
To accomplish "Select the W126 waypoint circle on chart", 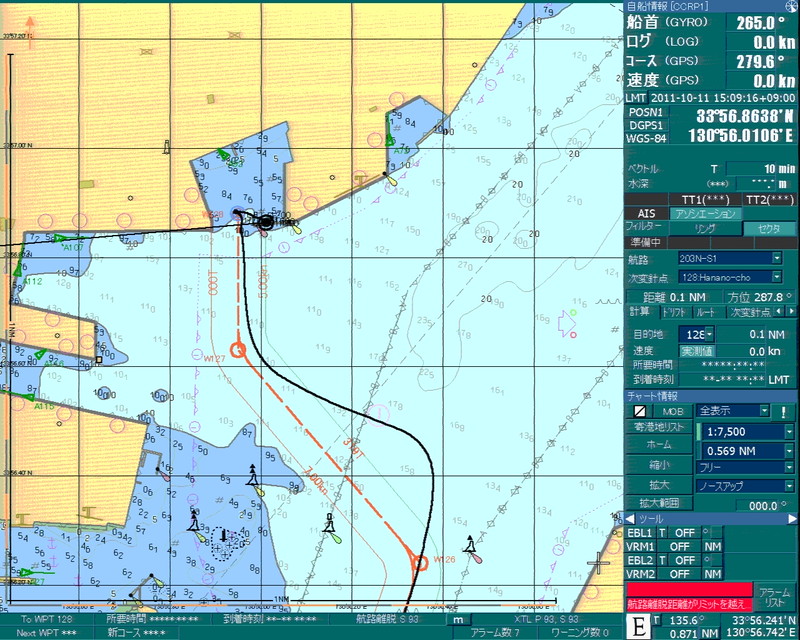I will click(x=420, y=563).
